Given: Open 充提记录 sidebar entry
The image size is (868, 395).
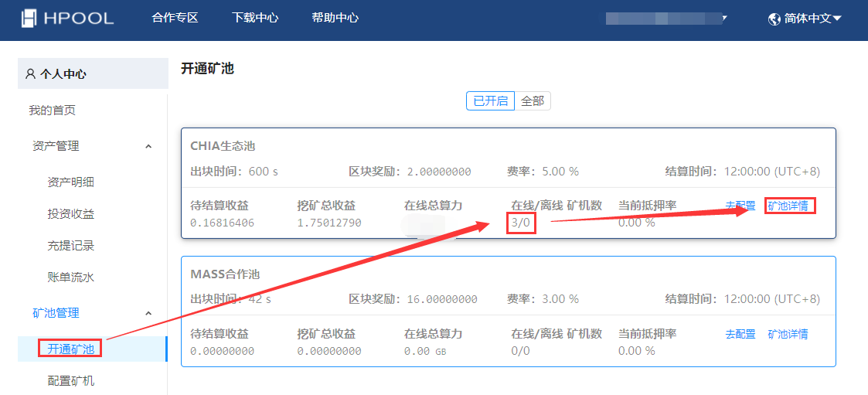Looking at the screenshot, I should 70,246.
